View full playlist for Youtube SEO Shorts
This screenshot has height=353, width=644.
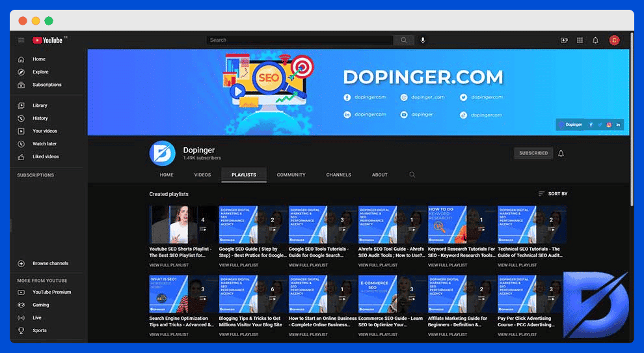[x=168, y=265]
